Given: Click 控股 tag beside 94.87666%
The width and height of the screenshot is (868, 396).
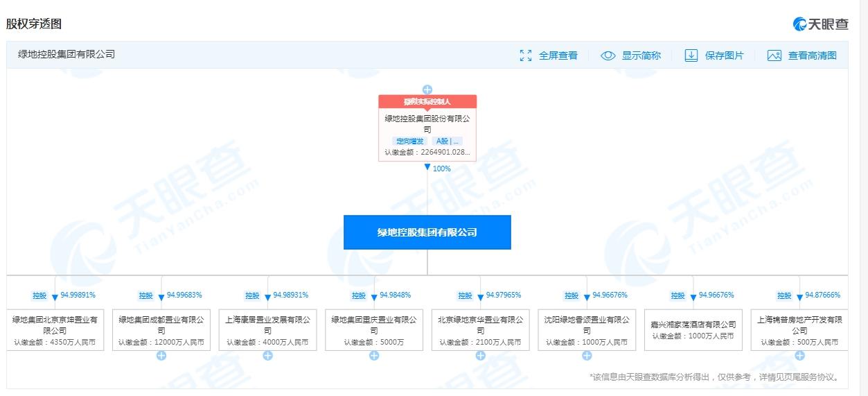Looking at the screenshot, I should [x=784, y=295].
